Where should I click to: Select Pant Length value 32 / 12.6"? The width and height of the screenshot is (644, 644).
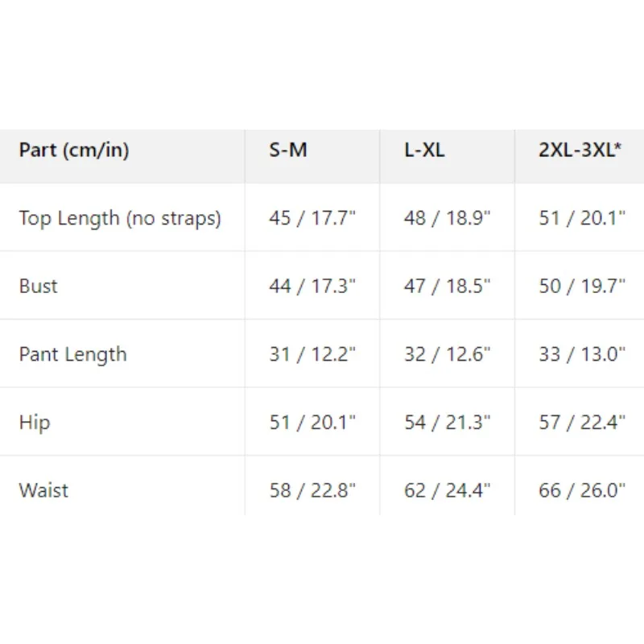pyautogui.click(x=447, y=355)
